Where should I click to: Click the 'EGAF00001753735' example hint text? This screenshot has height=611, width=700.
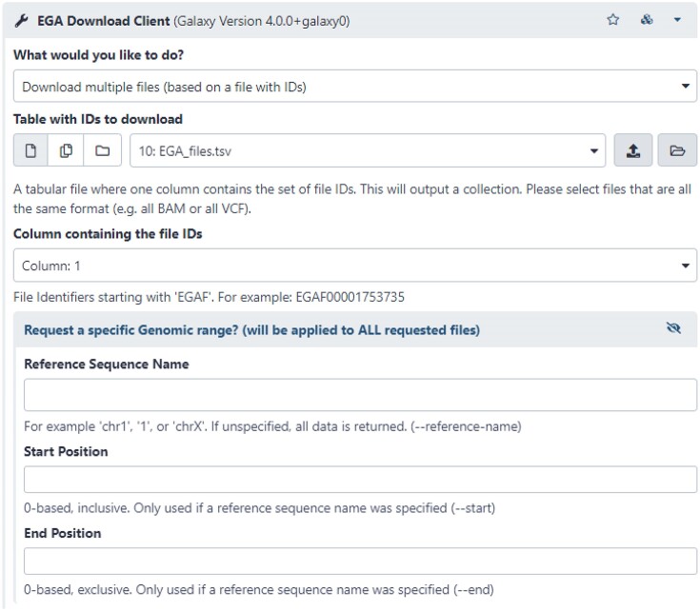click(x=350, y=297)
